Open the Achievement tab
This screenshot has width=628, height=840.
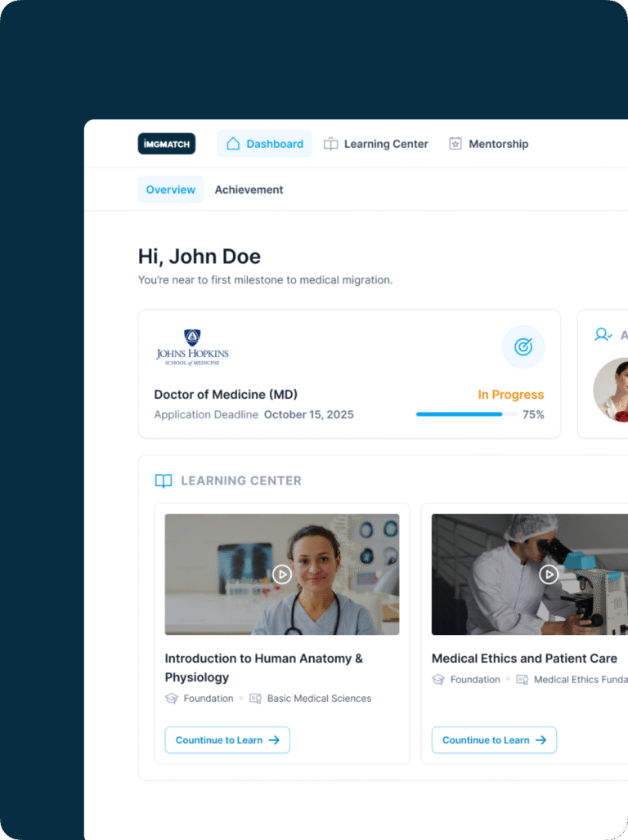(249, 190)
